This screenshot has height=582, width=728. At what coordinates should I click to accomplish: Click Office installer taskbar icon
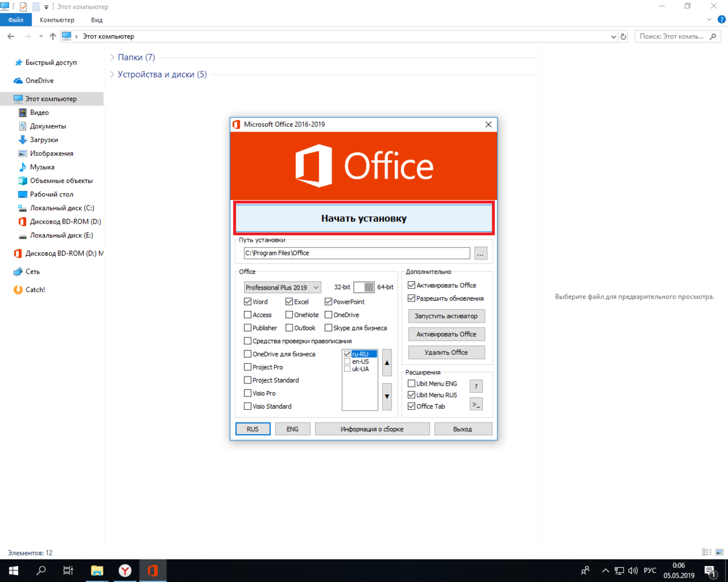(x=152, y=570)
